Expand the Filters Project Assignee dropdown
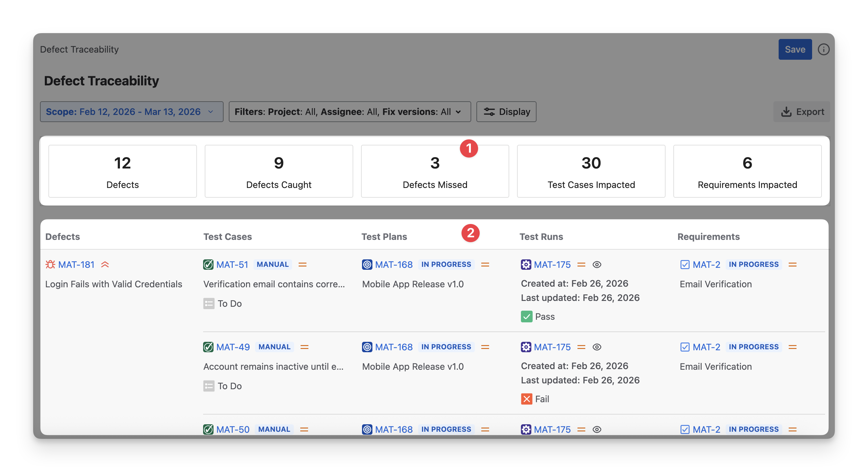Image resolution: width=868 pixels, height=472 pixels. [349, 112]
